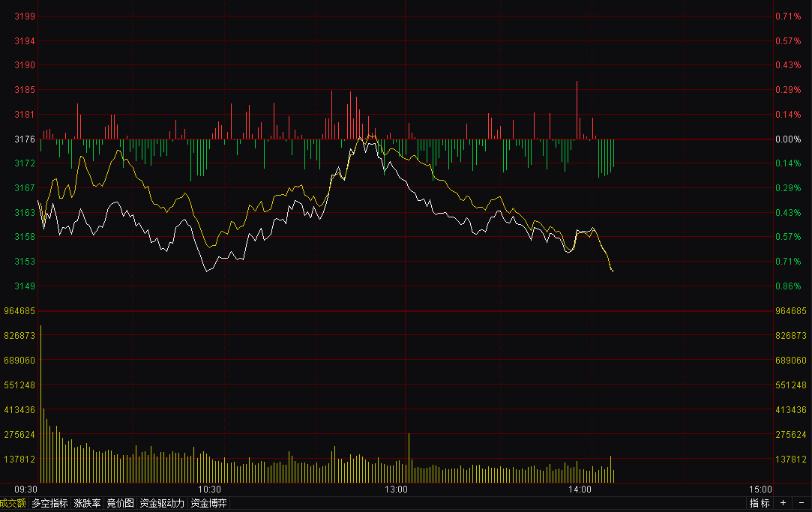The width and height of the screenshot is (812, 512).
Task: Click the 10:30 time axis label
Action: [210, 490]
